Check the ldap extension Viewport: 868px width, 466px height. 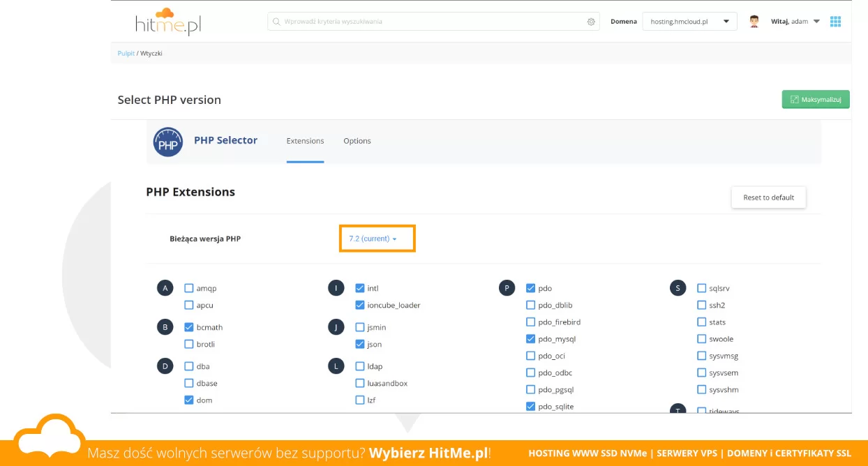(x=360, y=366)
